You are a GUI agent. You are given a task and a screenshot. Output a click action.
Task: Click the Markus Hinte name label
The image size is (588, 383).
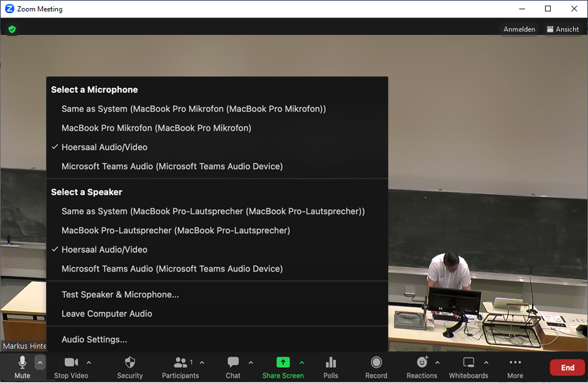tap(24, 346)
